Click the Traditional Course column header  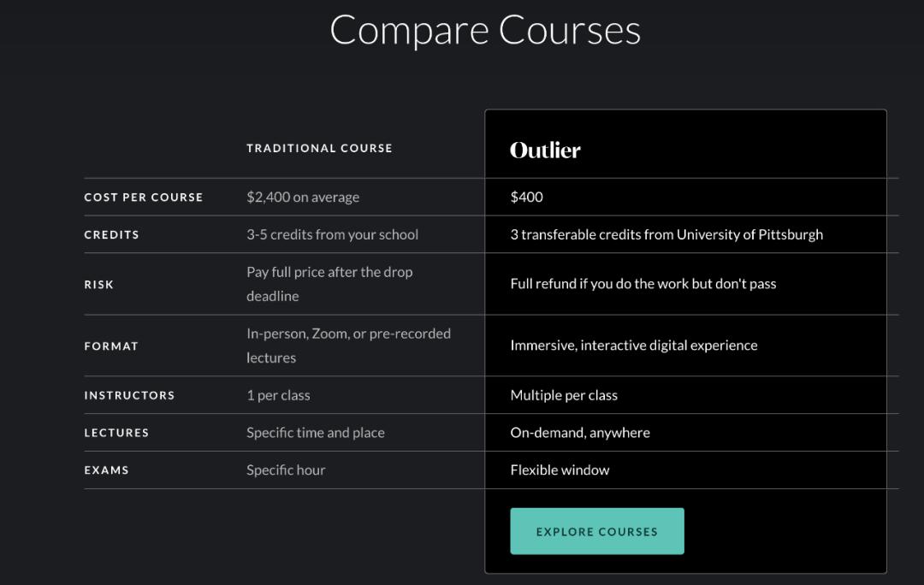(x=319, y=148)
